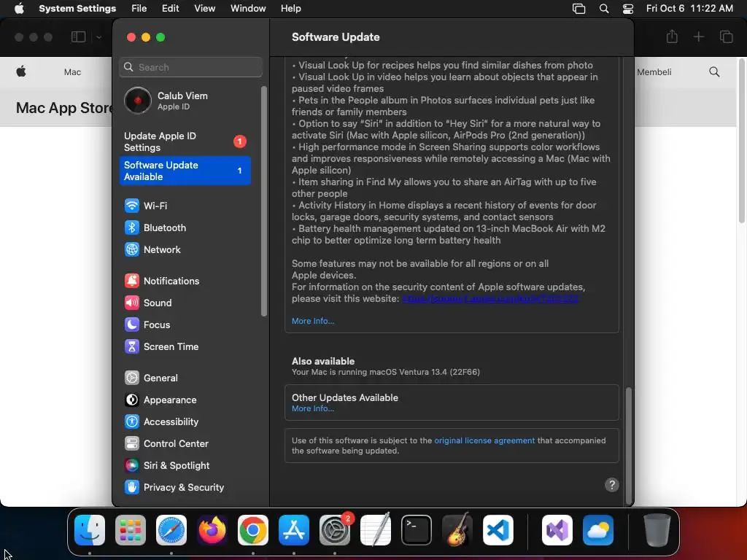Open Safari tab overview icon

tap(726, 36)
